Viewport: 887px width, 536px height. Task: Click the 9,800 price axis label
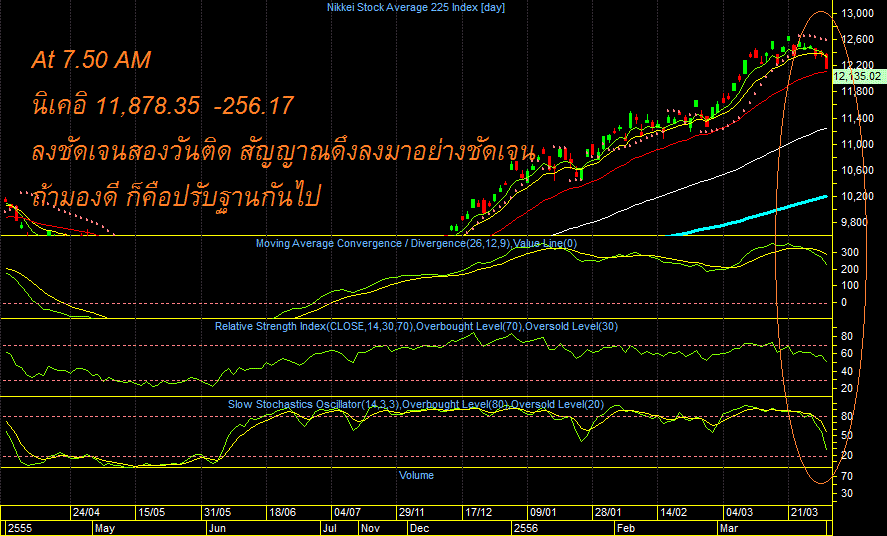pyautogui.click(x=857, y=222)
